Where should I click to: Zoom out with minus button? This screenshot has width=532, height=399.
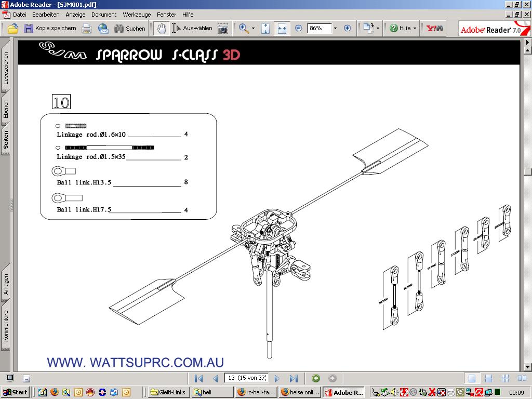[299, 29]
